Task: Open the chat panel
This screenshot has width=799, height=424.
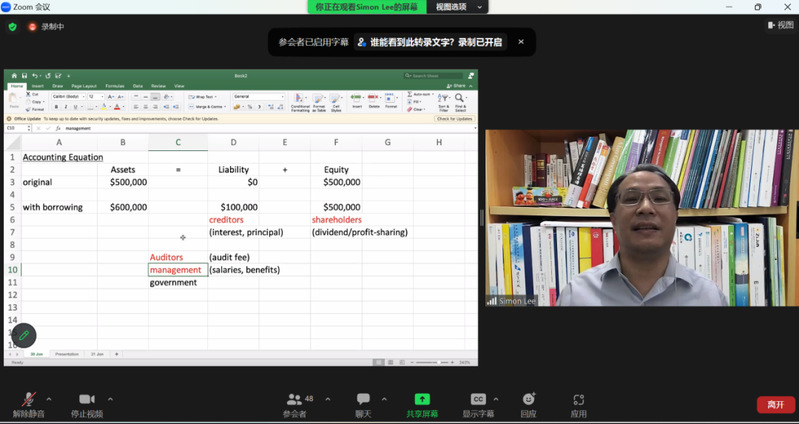Action: (x=363, y=399)
